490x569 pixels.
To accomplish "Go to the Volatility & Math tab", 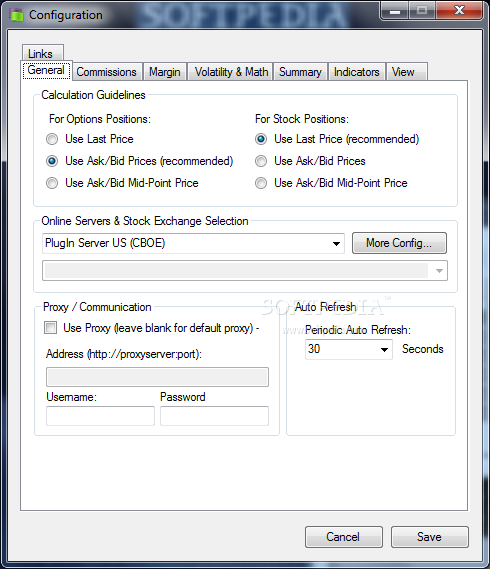I will (231, 72).
